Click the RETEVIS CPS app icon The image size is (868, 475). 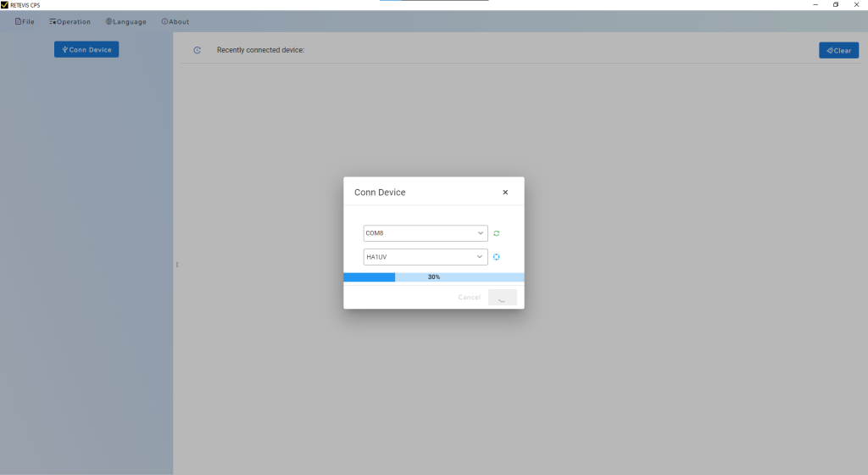pos(4,4)
